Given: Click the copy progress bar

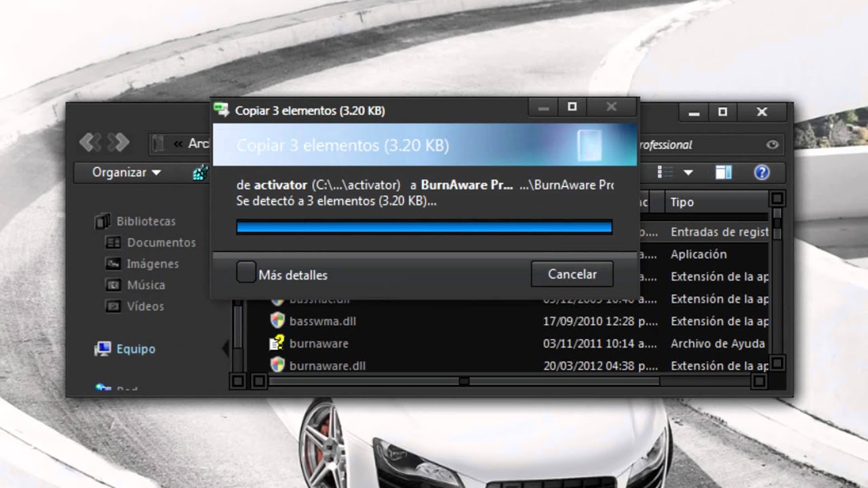Looking at the screenshot, I should 425,227.
